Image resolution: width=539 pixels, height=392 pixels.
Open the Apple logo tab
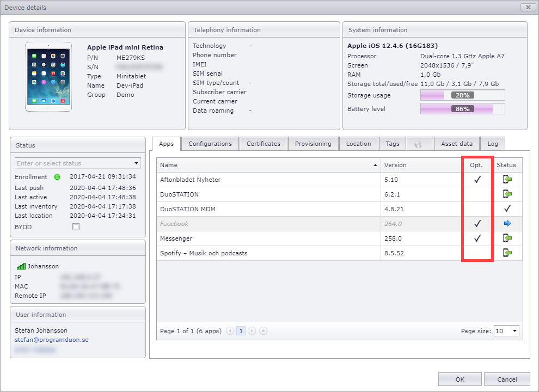coord(420,144)
